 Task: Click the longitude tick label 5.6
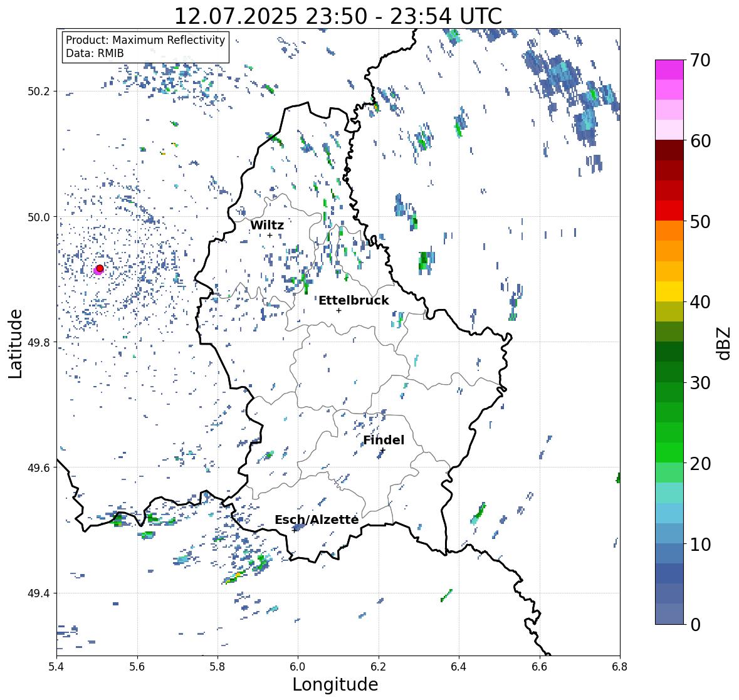tap(137, 666)
